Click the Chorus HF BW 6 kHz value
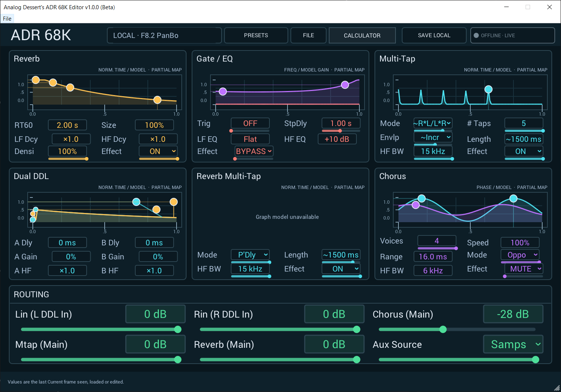This screenshot has height=392, width=561. (x=433, y=271)
